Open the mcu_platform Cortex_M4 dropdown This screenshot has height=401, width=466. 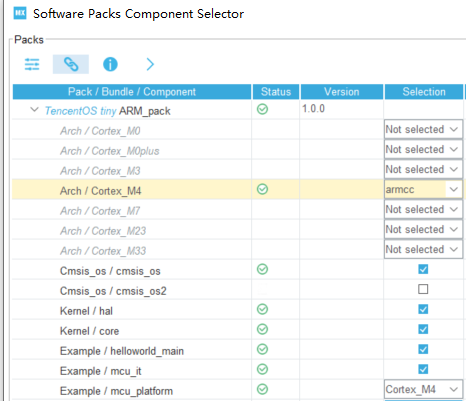423,389
